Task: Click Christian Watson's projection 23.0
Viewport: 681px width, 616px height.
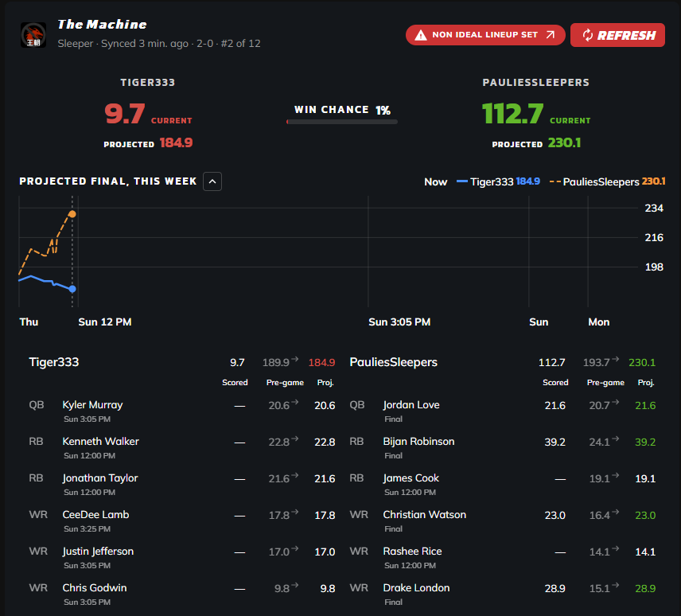Action: coord(645,515)
